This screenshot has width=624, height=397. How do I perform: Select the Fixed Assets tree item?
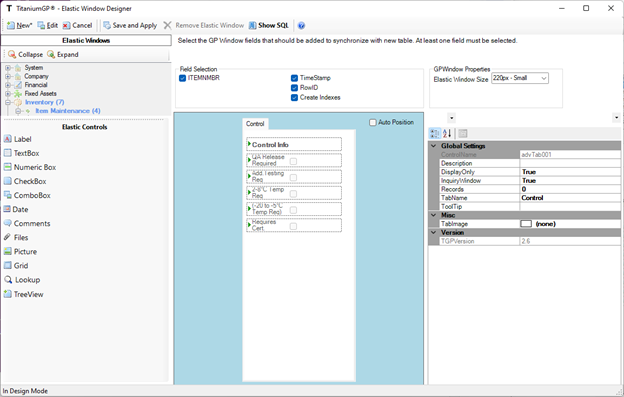click(40, 93)
